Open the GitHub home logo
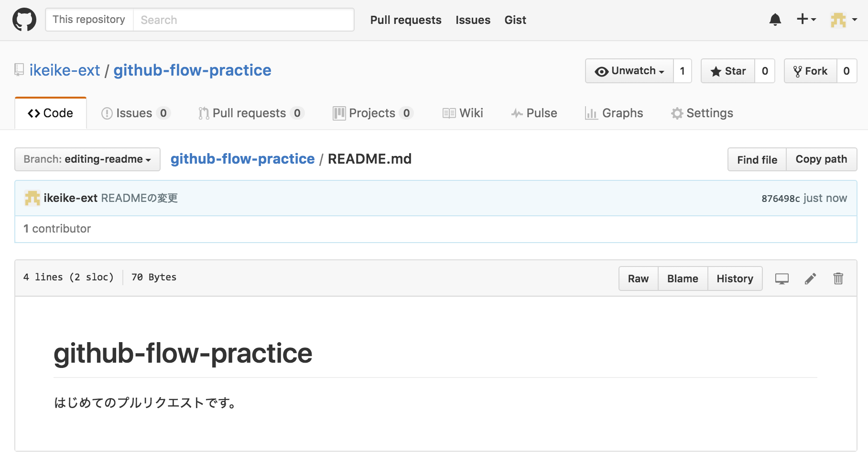 tap(24, 20)
